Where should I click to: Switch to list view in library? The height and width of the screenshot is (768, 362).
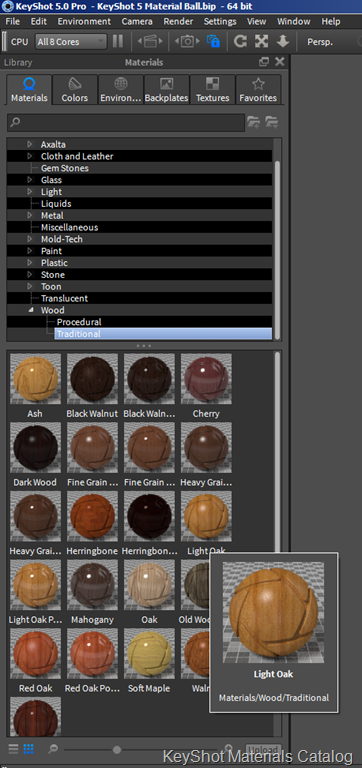(x=13, y=749)
